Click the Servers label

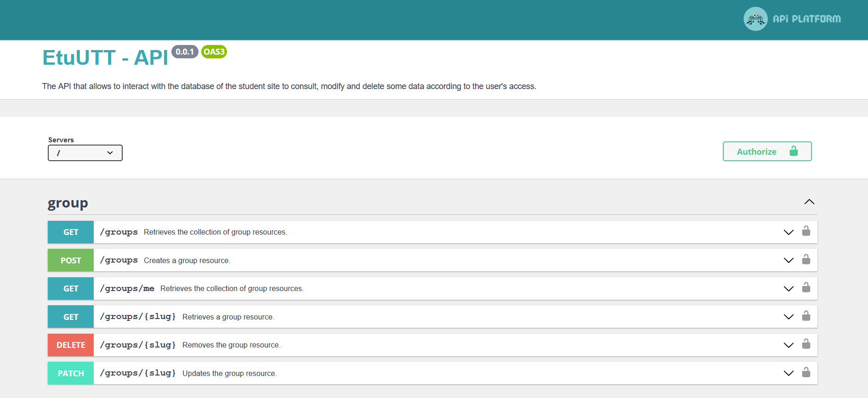point(61,140)
